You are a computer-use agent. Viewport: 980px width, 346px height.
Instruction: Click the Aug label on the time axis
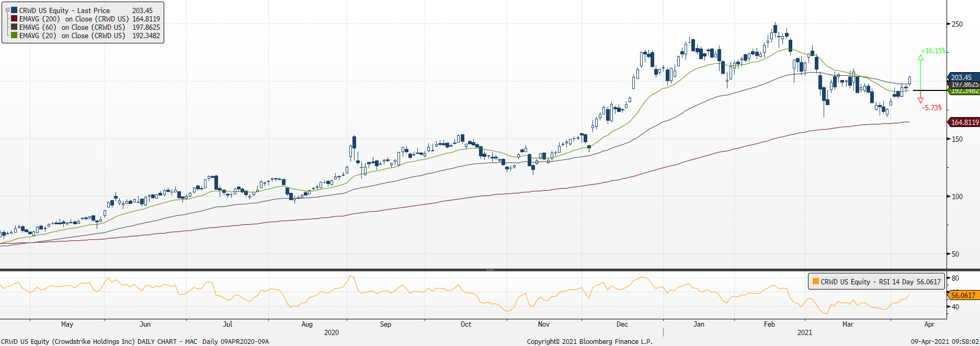pyautogui.click(x=307, y=324)
